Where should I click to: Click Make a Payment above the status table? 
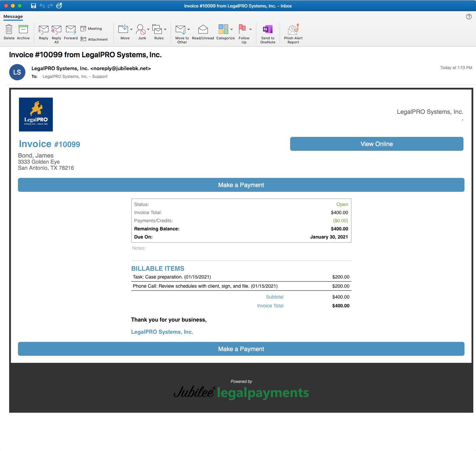click(x=241, y=185)
